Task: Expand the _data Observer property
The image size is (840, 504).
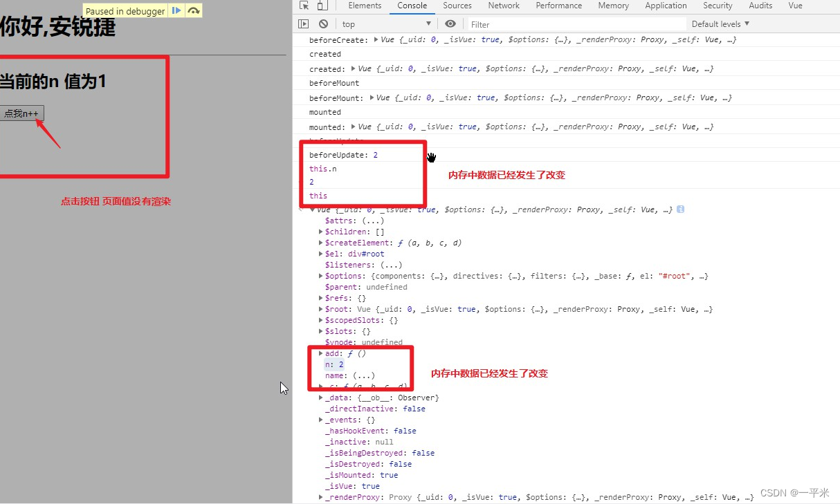Action: pos(320,398)
